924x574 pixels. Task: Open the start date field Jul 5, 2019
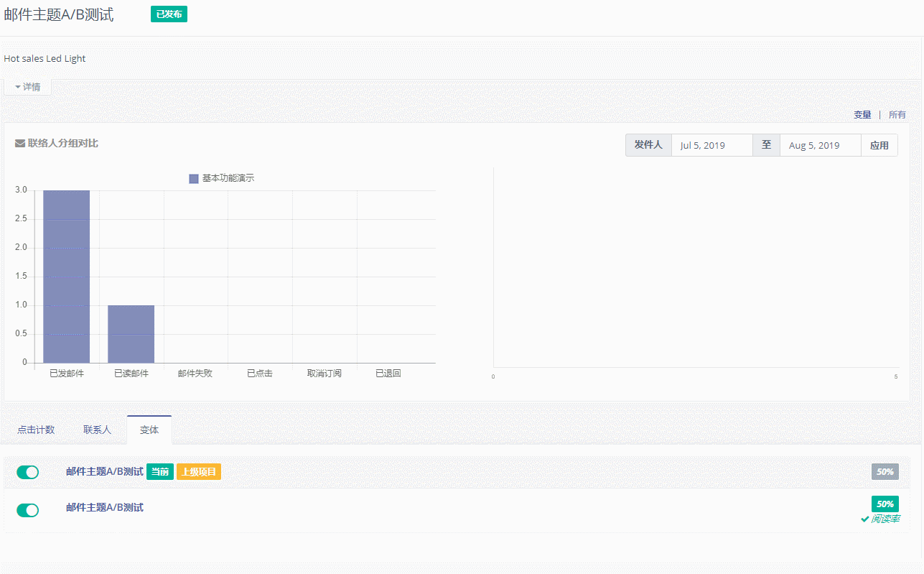coord(711,145)
